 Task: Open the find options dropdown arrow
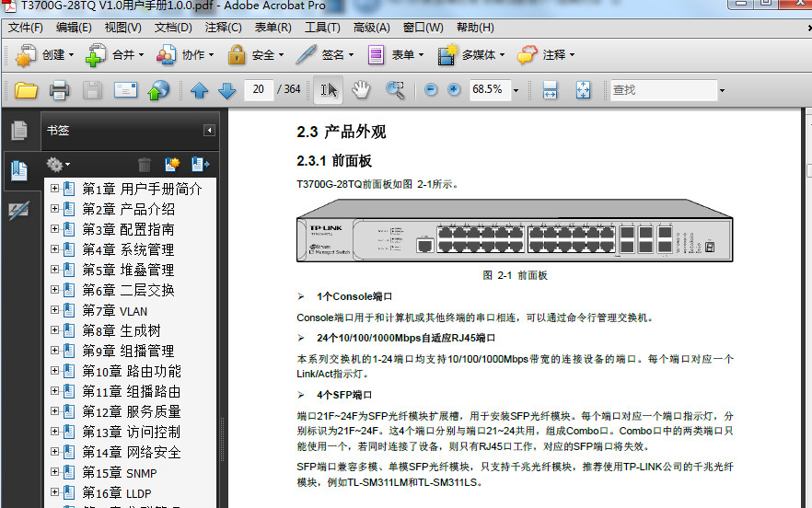722,90
